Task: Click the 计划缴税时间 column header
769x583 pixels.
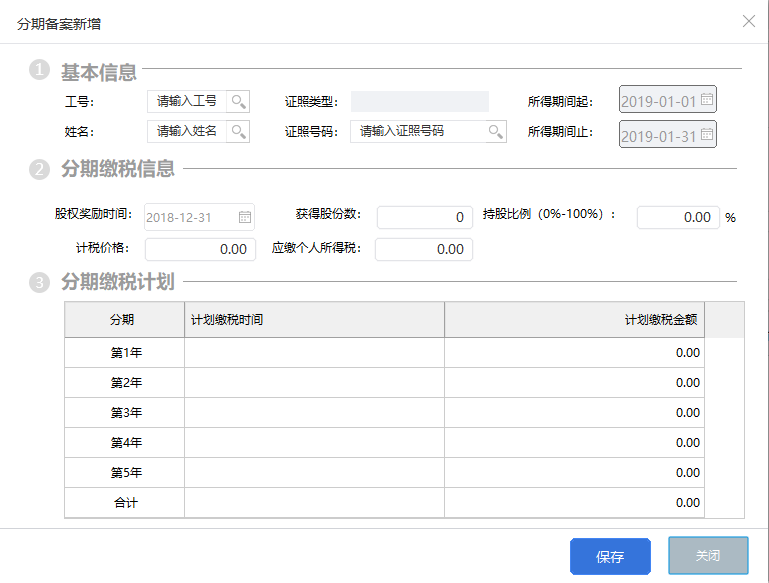Action: pyautogui.click(x=314, y=320)
